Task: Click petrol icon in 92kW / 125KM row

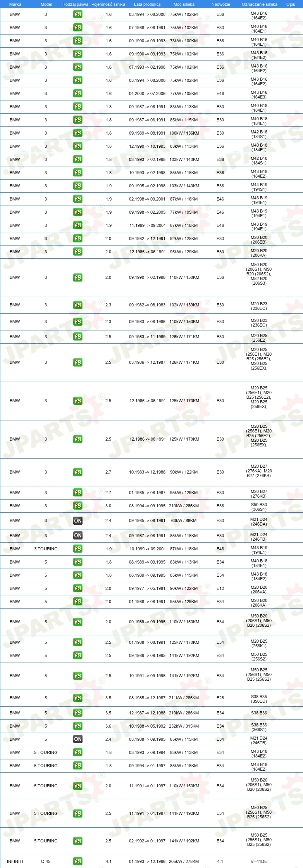Action: click(x=77, y=239)
